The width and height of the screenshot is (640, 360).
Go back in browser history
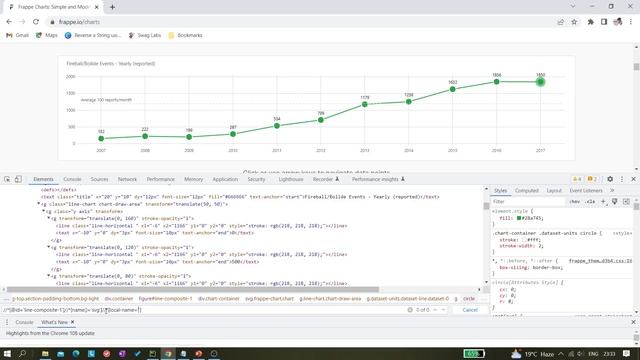[x=9, y=22]
